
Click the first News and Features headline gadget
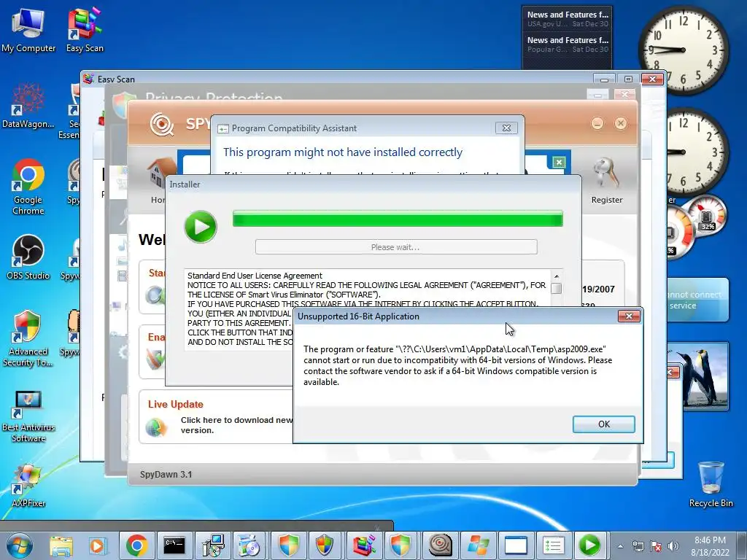pos(568,18)
